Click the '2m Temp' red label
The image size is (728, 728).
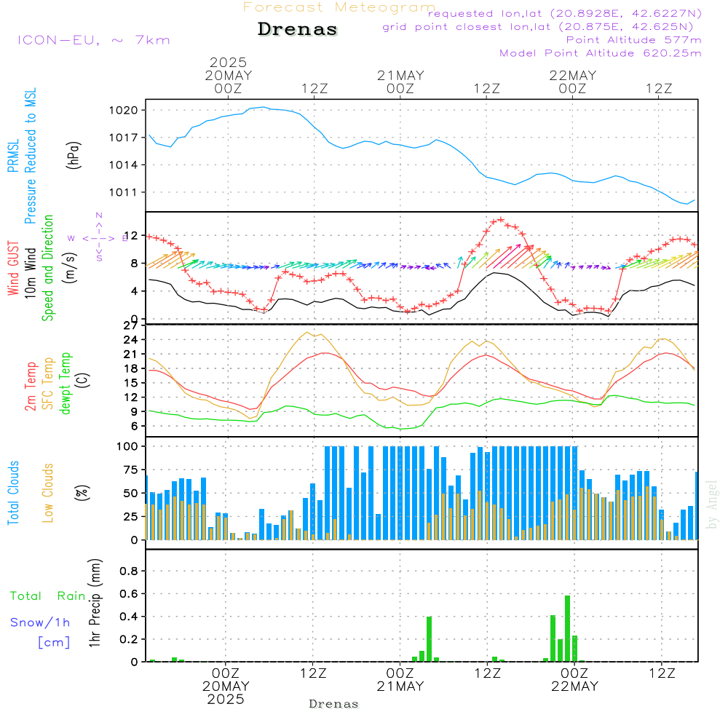tap(30, 387)
